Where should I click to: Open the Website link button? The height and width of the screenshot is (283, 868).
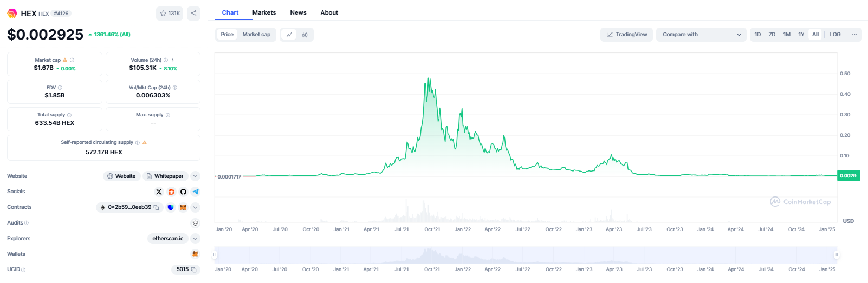(121, 176)
